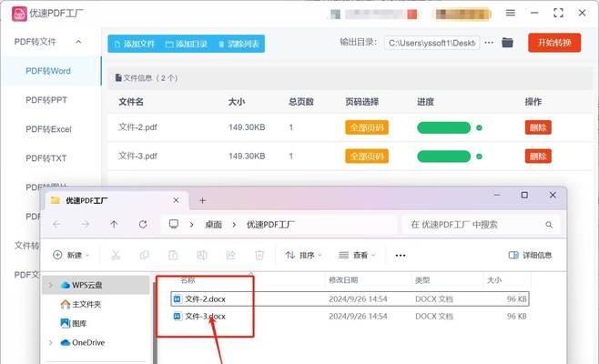This screenshot has height=364, width=599.
Task: Click 全部页码 for 文件-3.pdf
Action: pyautogui.click(x=367, y=157)
